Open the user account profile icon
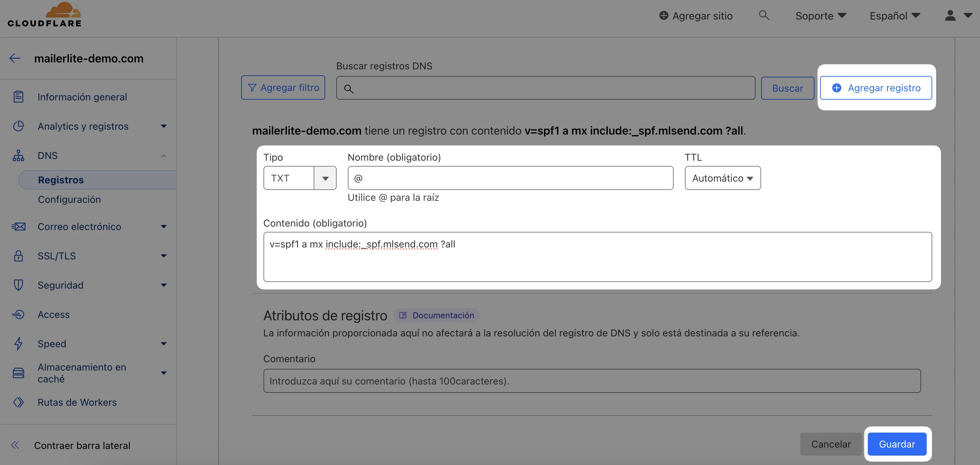This screenshot has height=465, width=980. pos(950,16)
